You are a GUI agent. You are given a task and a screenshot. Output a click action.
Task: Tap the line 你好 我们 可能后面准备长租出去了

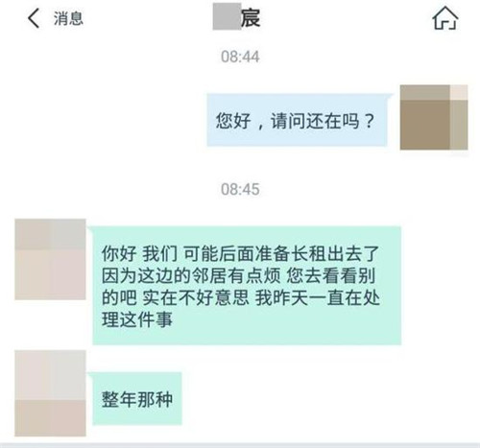tap(241, 253)
